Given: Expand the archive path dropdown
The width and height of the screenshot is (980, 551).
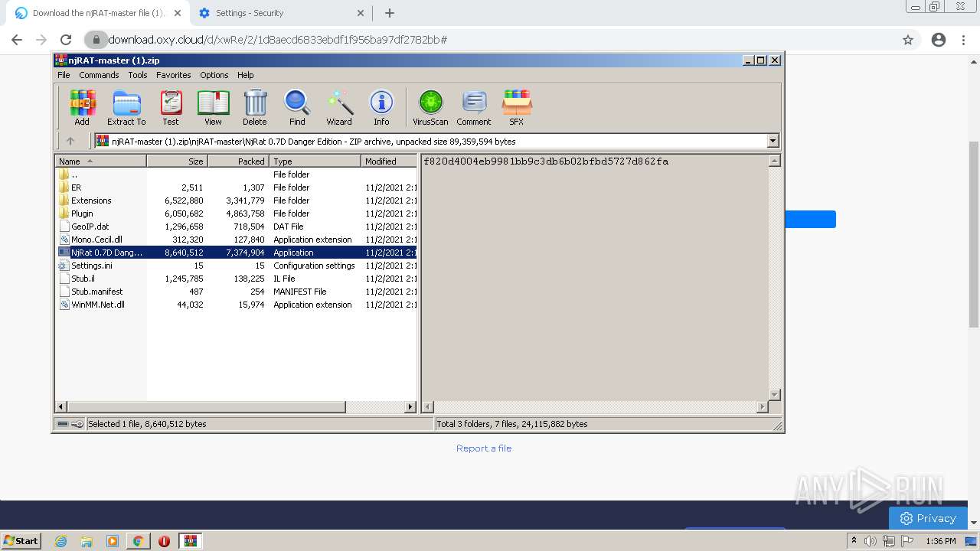Looking at the screenshot, I should click(773, 141).
